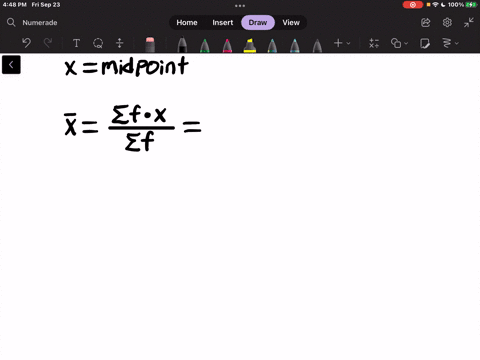
Task: Select the yellow highlighter
Action: pyautogui.click(x=250, y=45)
